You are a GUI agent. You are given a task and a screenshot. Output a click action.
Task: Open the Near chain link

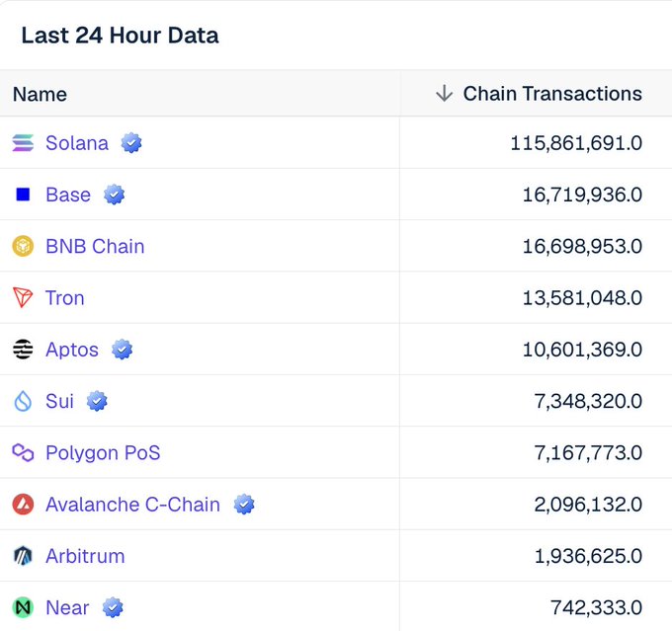67,607
